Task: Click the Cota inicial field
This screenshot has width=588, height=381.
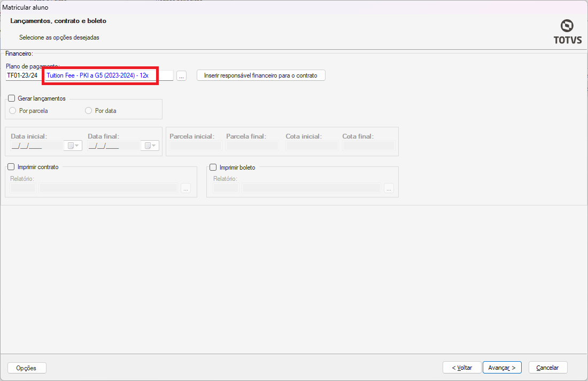Action: (312, 146)
